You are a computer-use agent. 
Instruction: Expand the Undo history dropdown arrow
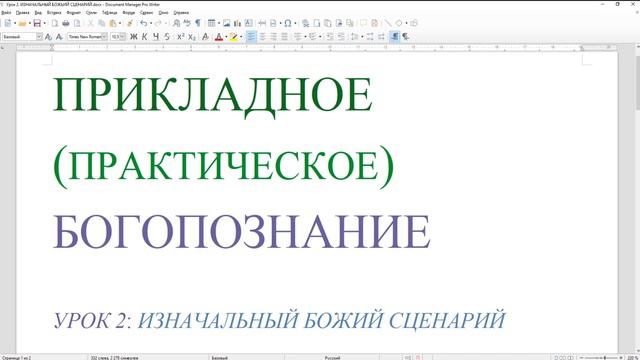click(x=151, y=23)
